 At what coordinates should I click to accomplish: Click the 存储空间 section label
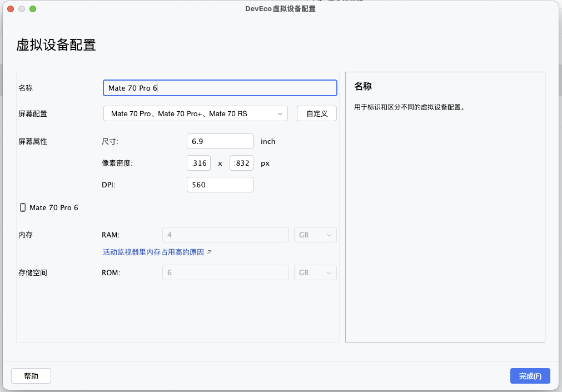[33, 272]
